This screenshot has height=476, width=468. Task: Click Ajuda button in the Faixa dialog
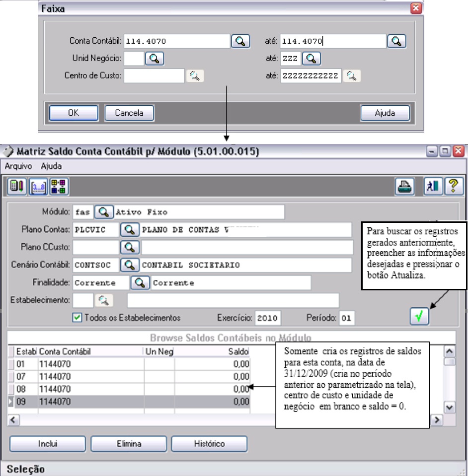(385, 113)
